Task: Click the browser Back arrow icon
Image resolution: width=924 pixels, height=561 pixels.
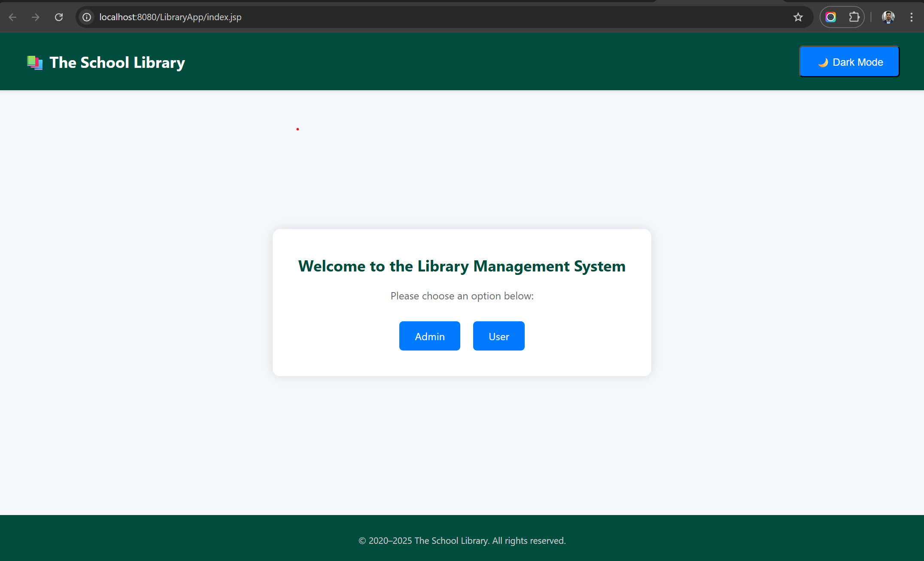Action: tap(12, 17)
